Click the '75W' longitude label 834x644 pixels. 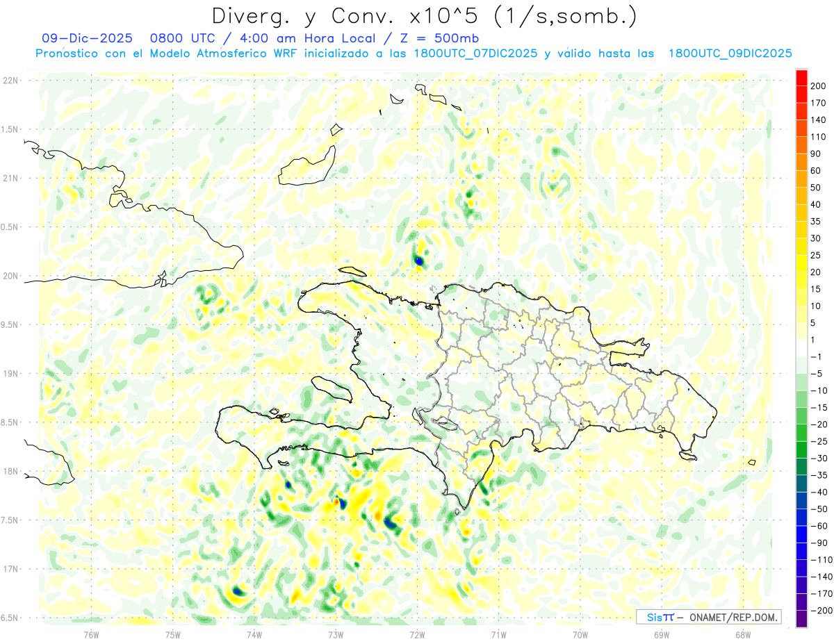coord(173,634)
